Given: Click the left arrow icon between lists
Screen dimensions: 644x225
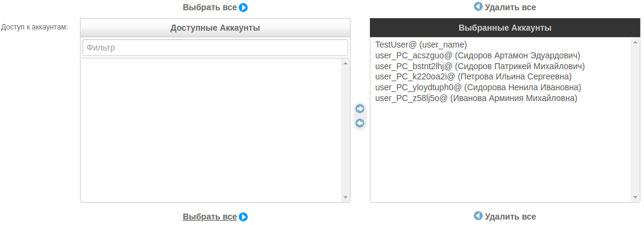Looking at the screenshot, I should click(360, 123).
